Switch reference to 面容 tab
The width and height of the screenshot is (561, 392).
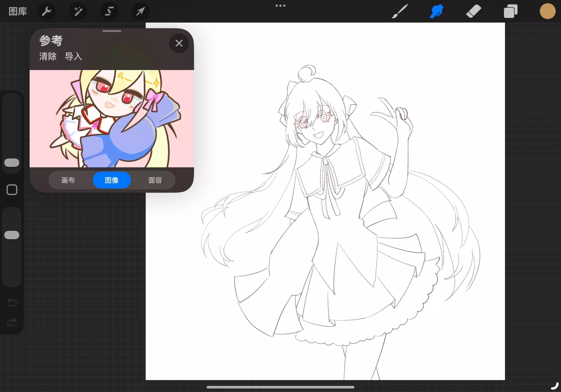(x=155, y=180)
